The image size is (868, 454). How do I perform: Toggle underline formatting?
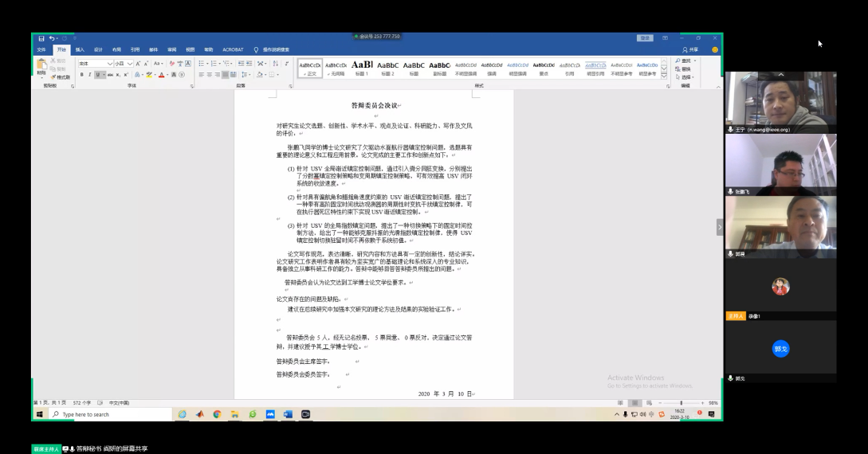98,75
